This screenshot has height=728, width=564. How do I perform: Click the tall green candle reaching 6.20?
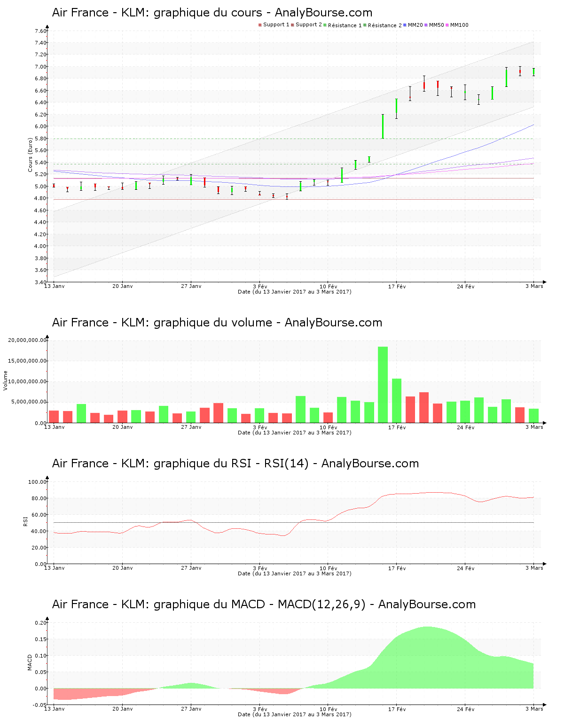[383, 126]
